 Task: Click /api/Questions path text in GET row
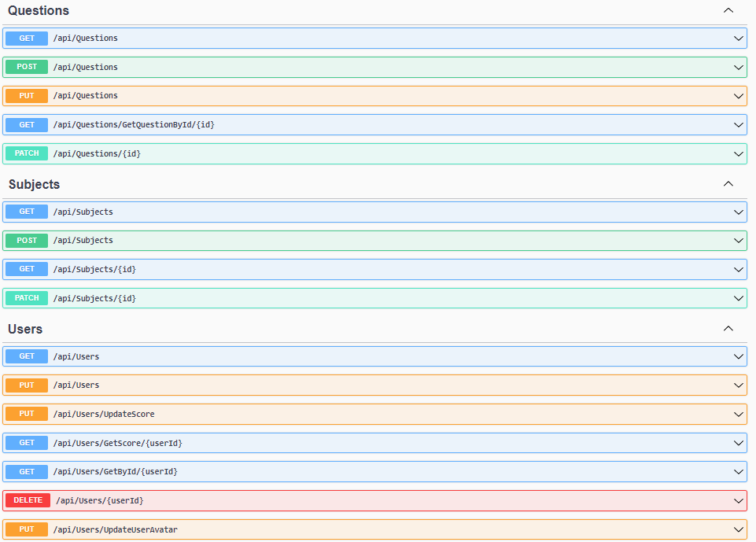click(x=85, y=38)
